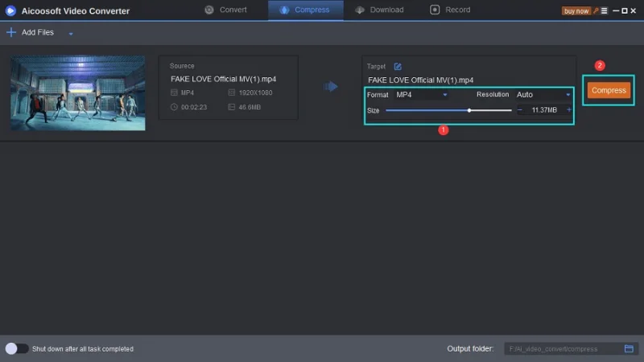Click the edit target filename pencil icon
The width and height of the screenshot is (644, 362).
pyautogui.click(x=398, y=66)
